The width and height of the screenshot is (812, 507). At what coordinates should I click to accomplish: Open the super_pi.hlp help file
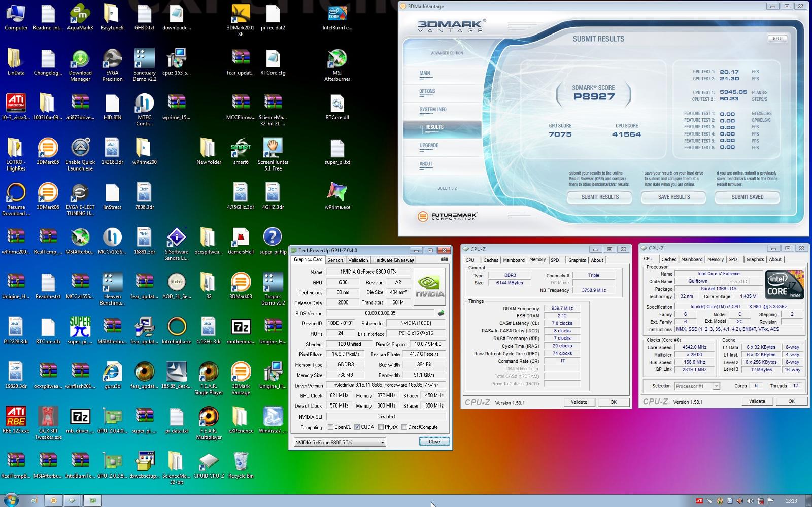point(273,242)
